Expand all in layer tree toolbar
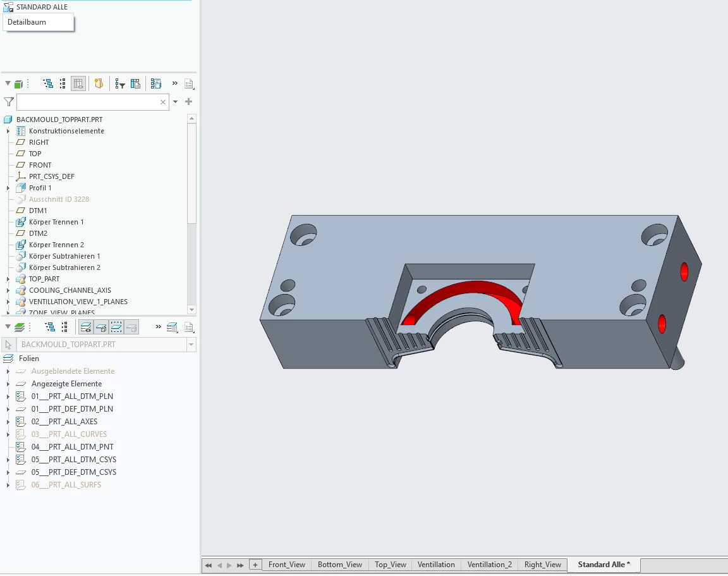The height and width of the screenshot is (576, 728). [x=50, y=327]
